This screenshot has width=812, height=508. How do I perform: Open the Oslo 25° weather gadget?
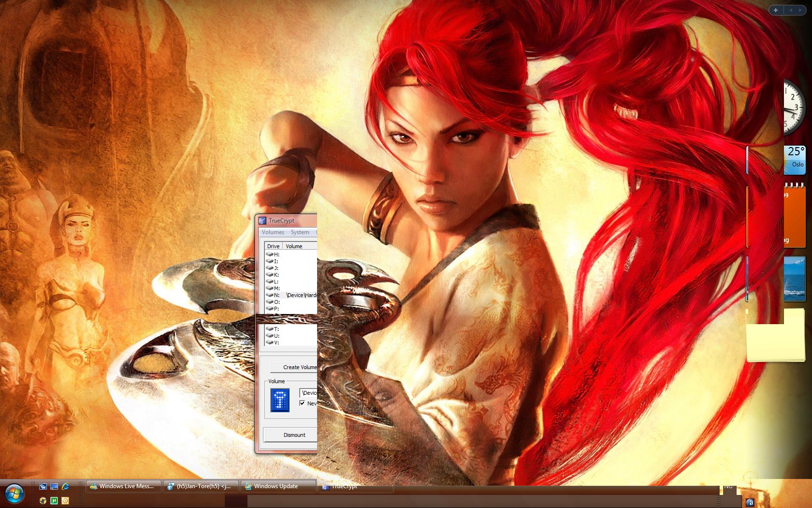click(x=795, y=159)
